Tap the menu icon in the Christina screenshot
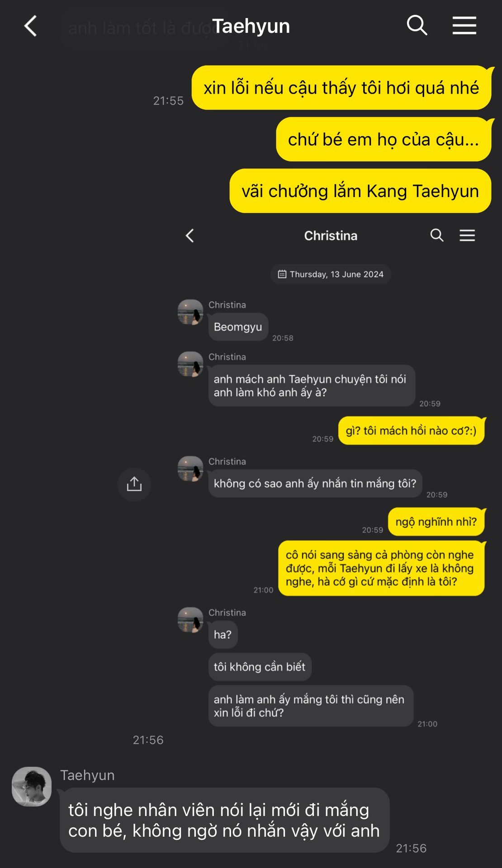The height and width of the screenshot is (868, 502). pyautogui.click(x=467, y=235)
